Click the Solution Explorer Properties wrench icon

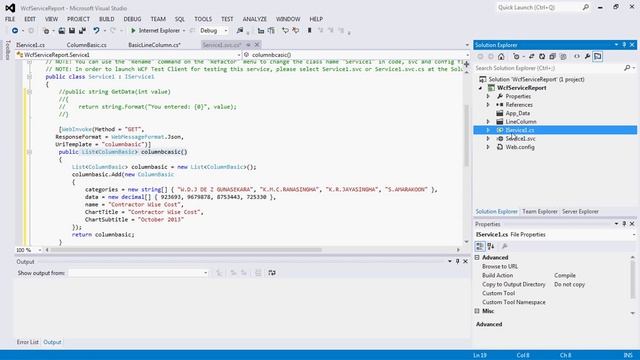click(587, 57)
